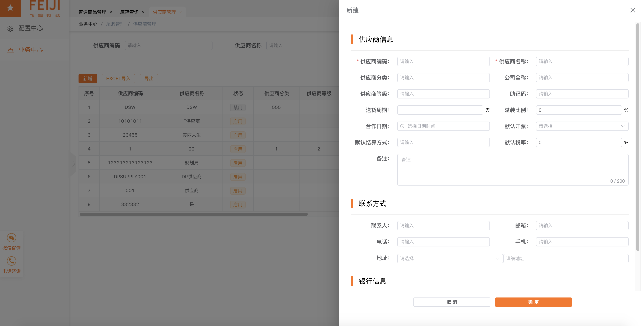Image resolution: width=644 pixels, height=326 pixels.
Task: Click the 10101011 code cell
Action: 130,121
